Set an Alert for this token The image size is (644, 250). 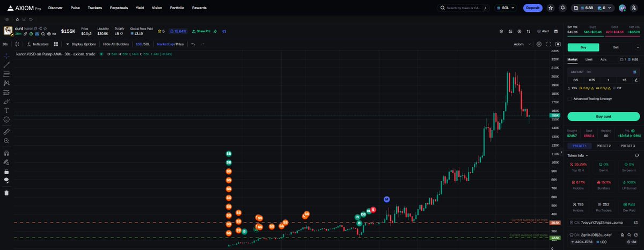(x=542, y=31)
